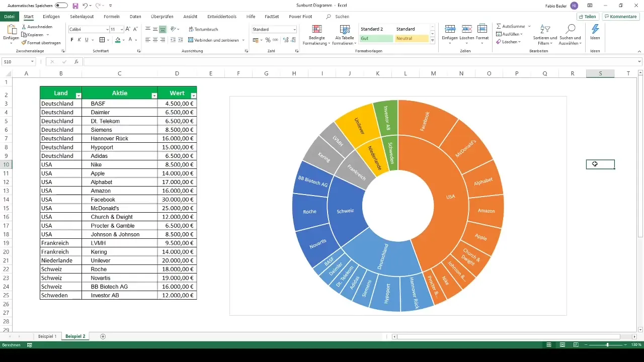Click the percent style icon
644x362 pixels.
tap(268, 40)
